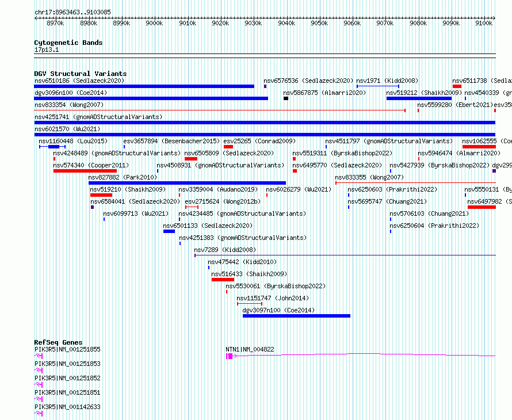
Task: Open nsv5599280 (Ebert2021) label
Action: [455, 105]
